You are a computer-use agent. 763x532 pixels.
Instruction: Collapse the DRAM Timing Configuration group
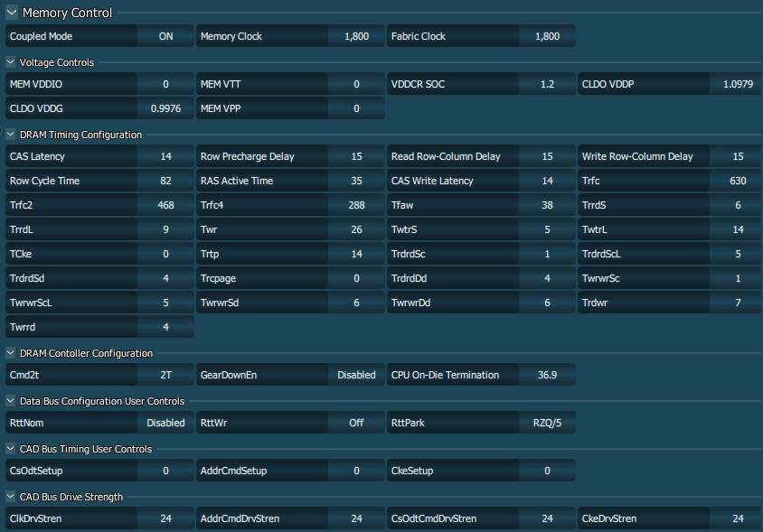coord(12,135)
